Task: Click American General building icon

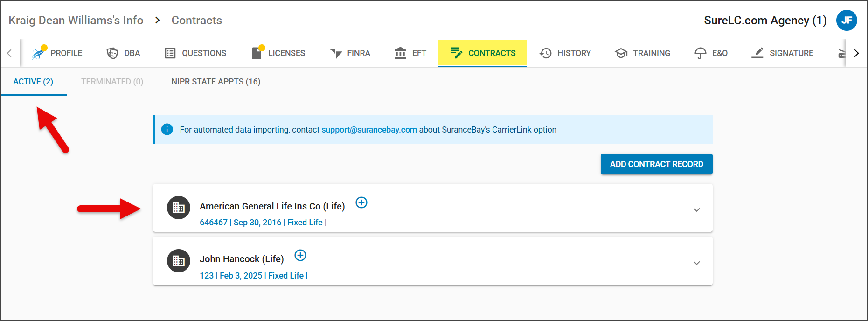Action: 179,208
